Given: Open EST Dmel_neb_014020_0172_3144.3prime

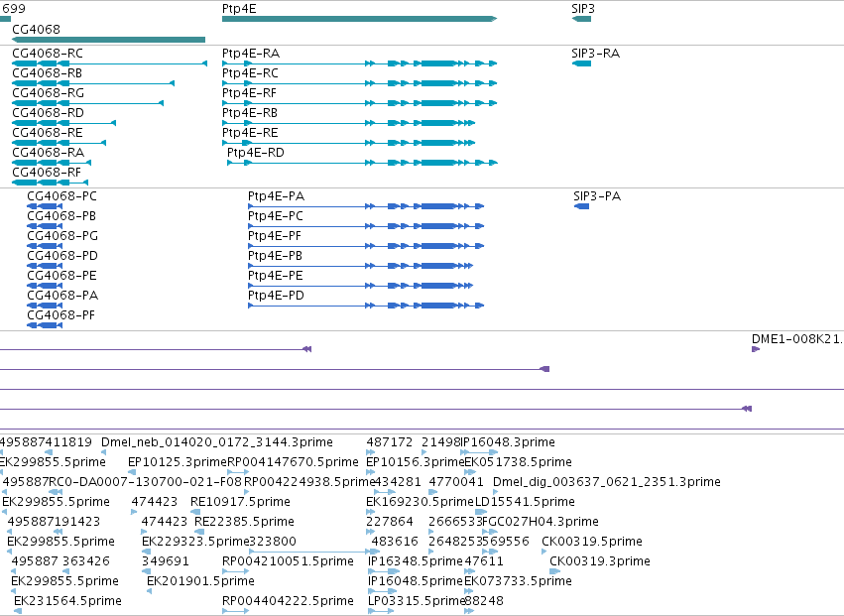Looking at the screenshot, I should [217, 442].
